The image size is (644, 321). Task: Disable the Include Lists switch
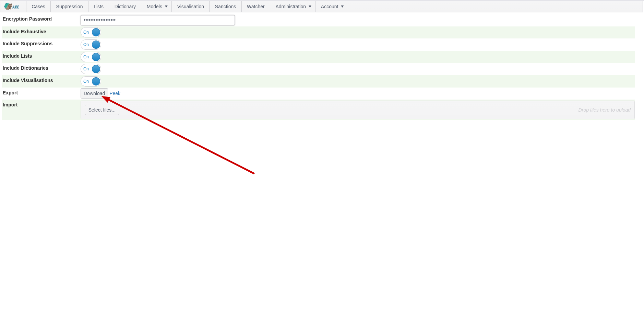[91, 57]
